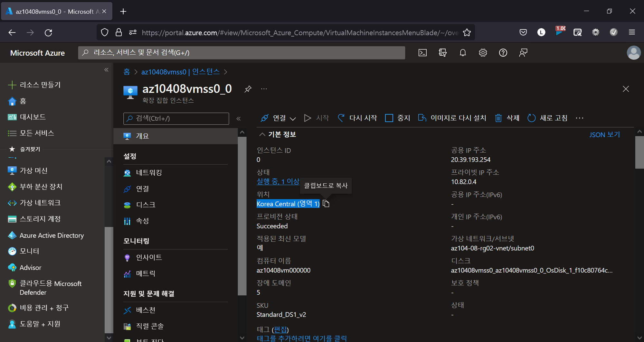Collapse the 기본 정보 section
The image size is (644, 342).
coord(262,134)
